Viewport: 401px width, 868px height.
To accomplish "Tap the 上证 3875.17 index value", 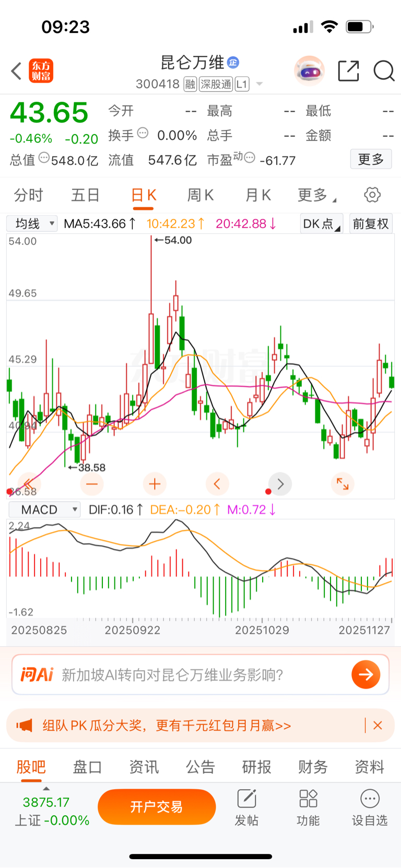I will 46,802.
